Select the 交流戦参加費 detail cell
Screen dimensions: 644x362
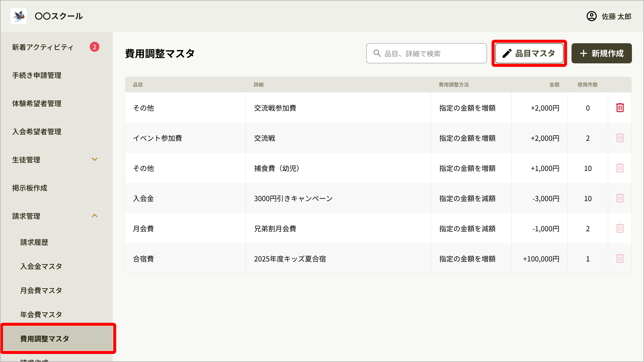(x=338, y=108)
